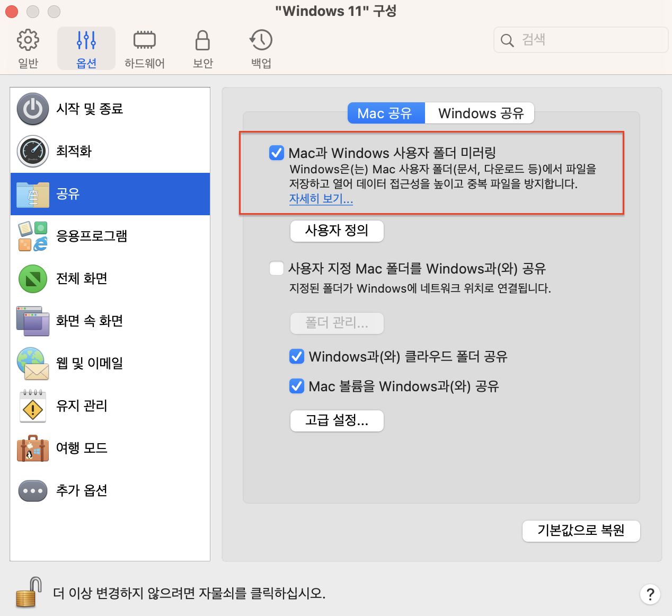Disable Windows과(와) 클라우드 폴더 공유
Image resolution: width=672 pixels, height=616 pixels.
pos(297,356)
